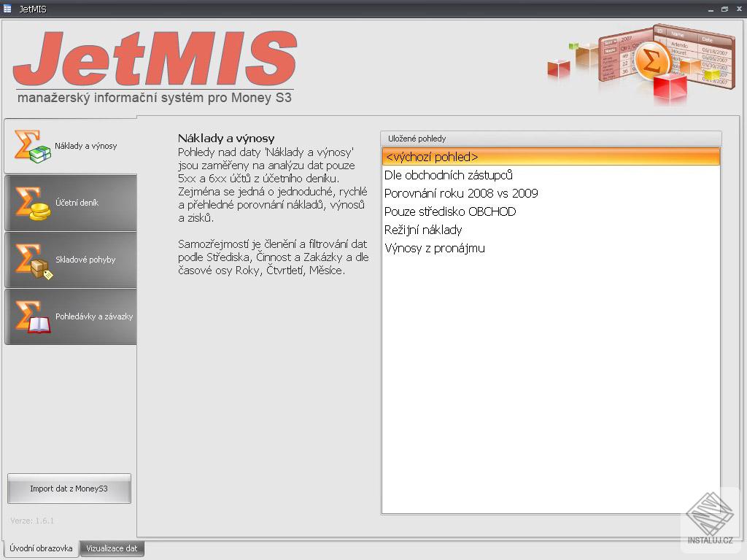Click the Účetní deník sigma coins icon
The height and width of the screenshot is (560, 747).
pos(32,203)
